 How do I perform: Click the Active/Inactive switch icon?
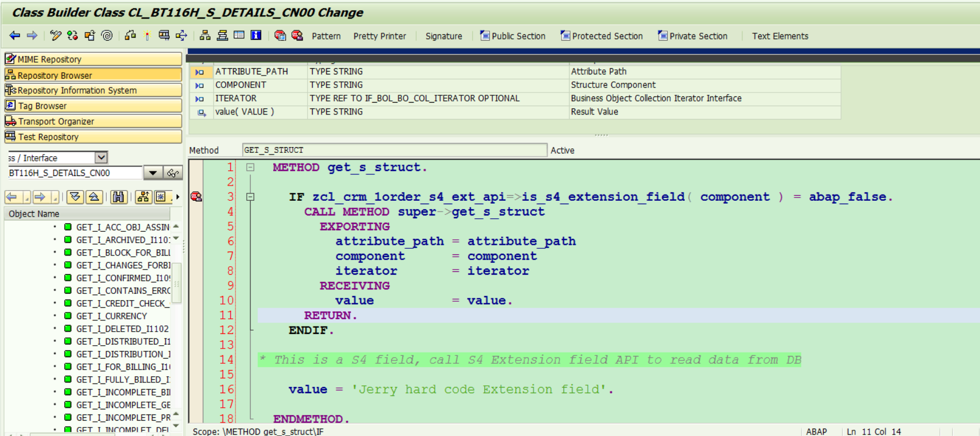[72, 36]
